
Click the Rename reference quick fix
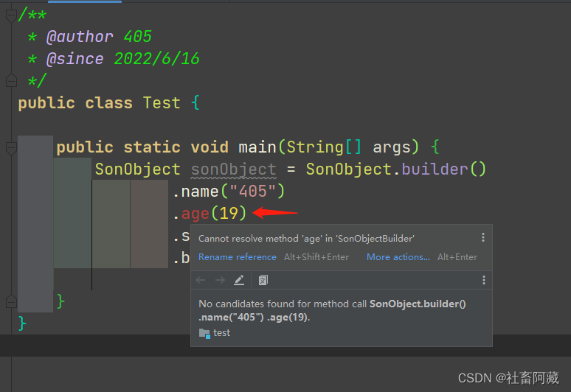pos(237,257)
